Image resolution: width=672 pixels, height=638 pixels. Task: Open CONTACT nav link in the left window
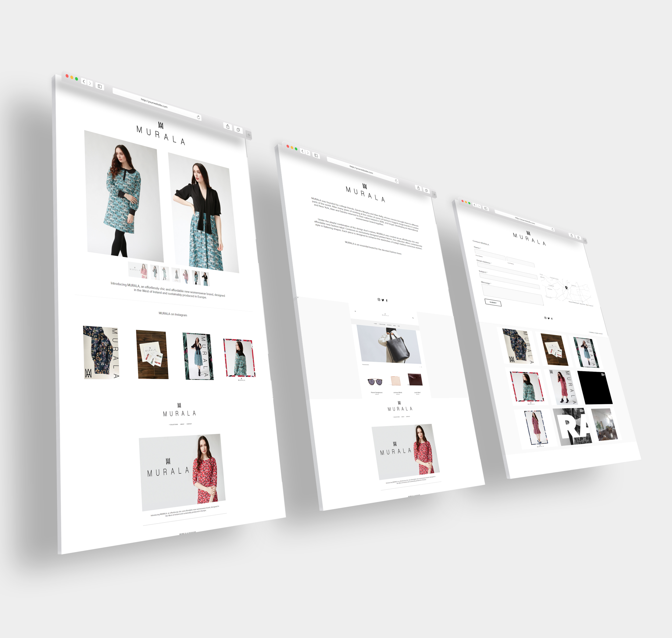click(189, 424)
